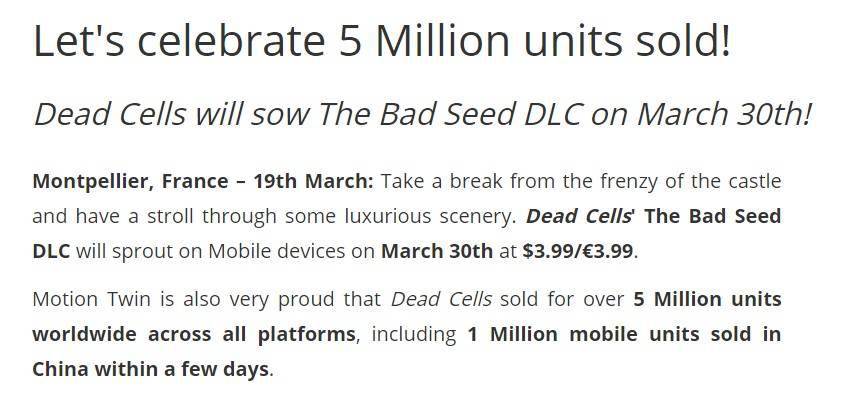Click the words "luxurious scenery"
The height and width of the screenshot is (397, 846).
tap(430, 216)
